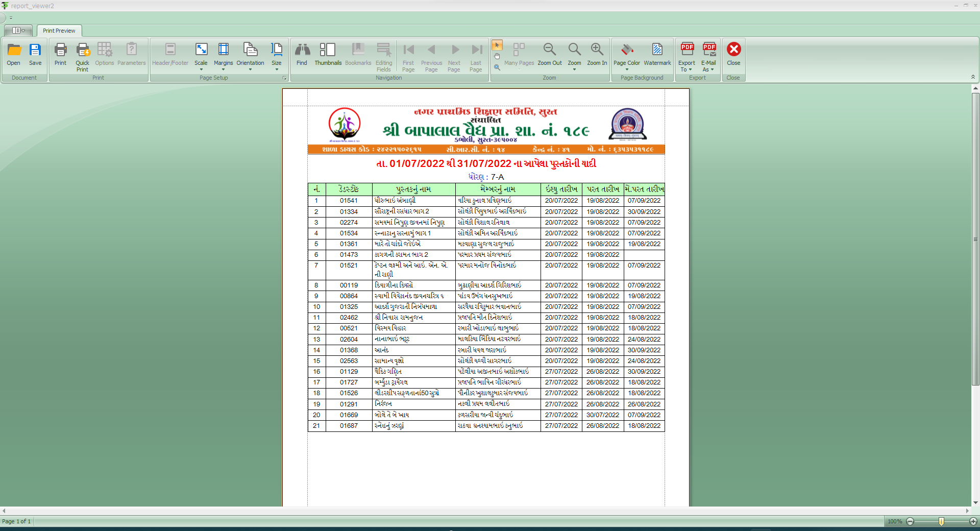Open the Margins dropdown
980x531 pixels.
point(223,56)
